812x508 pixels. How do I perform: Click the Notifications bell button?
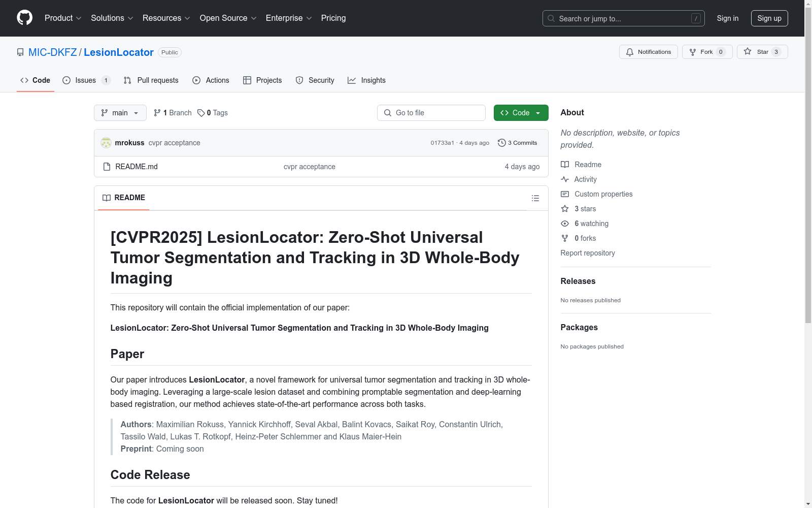tap(648, 52)
